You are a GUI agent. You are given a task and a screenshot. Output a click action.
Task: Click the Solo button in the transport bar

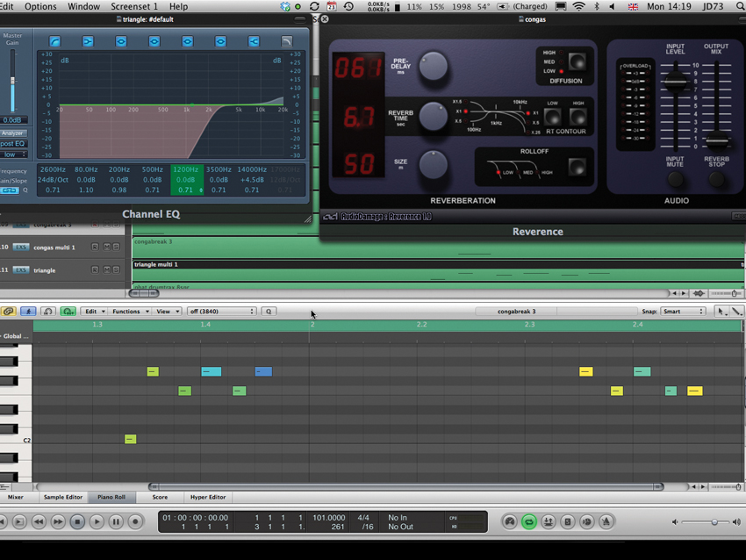[568, 522]
